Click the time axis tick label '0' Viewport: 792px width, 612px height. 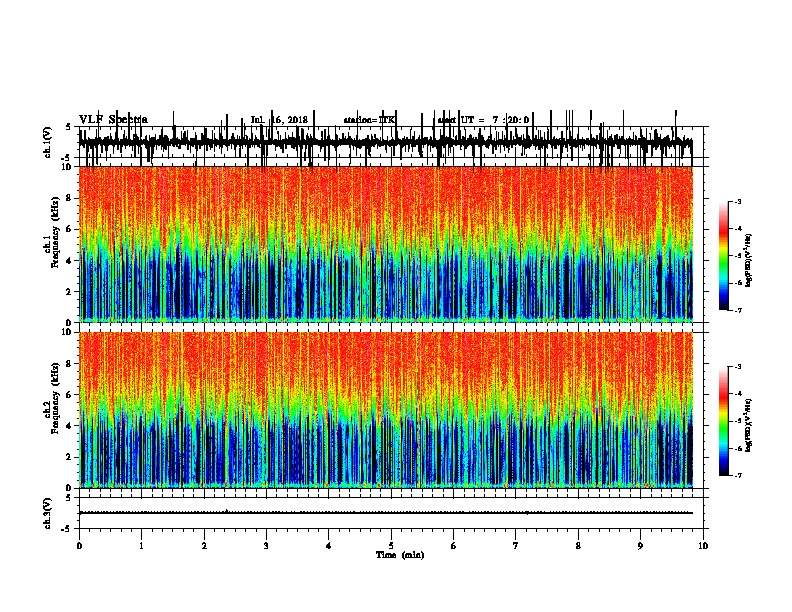(79, 546)
